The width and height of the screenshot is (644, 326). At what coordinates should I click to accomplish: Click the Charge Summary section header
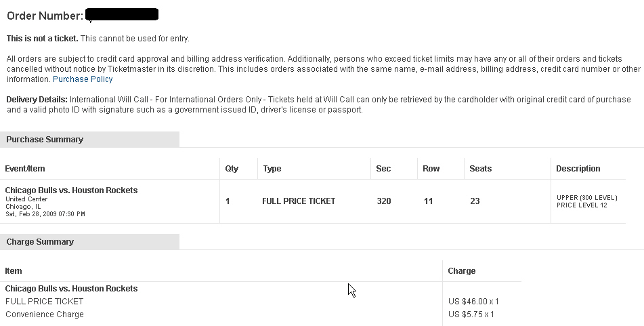(x=40, y=242)
